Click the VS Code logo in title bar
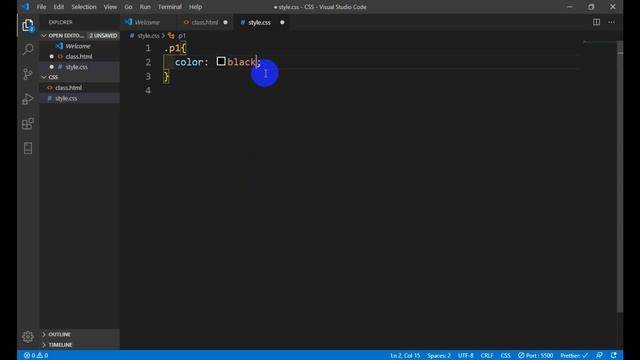The width and height of the screenshot is (640, 360). tap(26, 7)
